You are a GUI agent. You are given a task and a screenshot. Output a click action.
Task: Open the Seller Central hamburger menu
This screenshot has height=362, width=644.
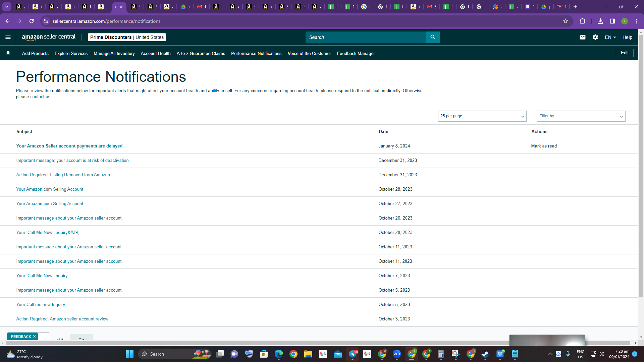click(8, 37)
